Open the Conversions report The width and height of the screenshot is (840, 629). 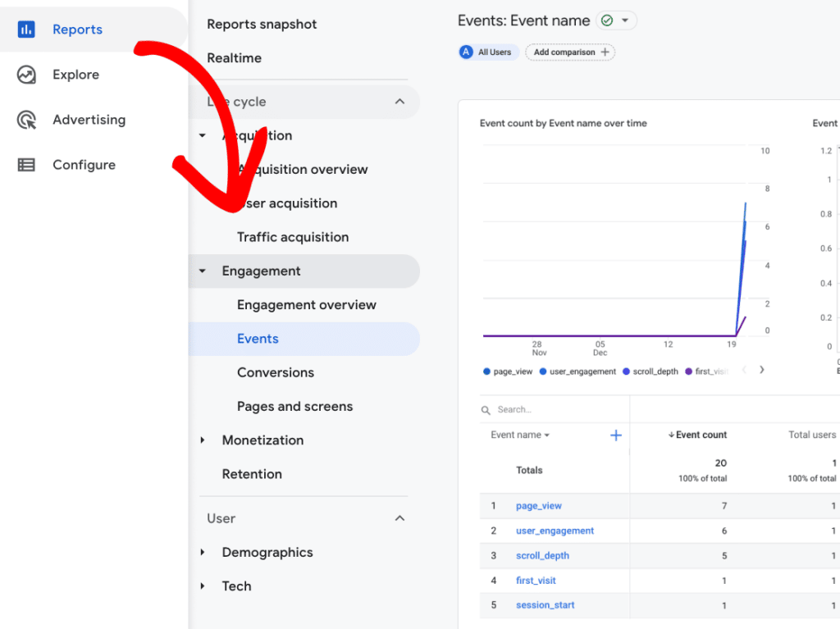click(x=276, y=372)
